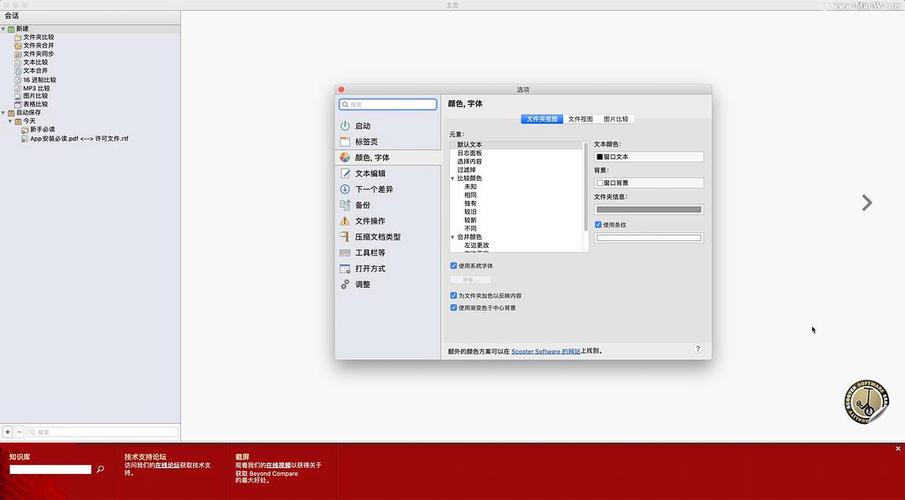Click the MP3 比较 session icon
The image size is (905, 500).
click(18, 88)
